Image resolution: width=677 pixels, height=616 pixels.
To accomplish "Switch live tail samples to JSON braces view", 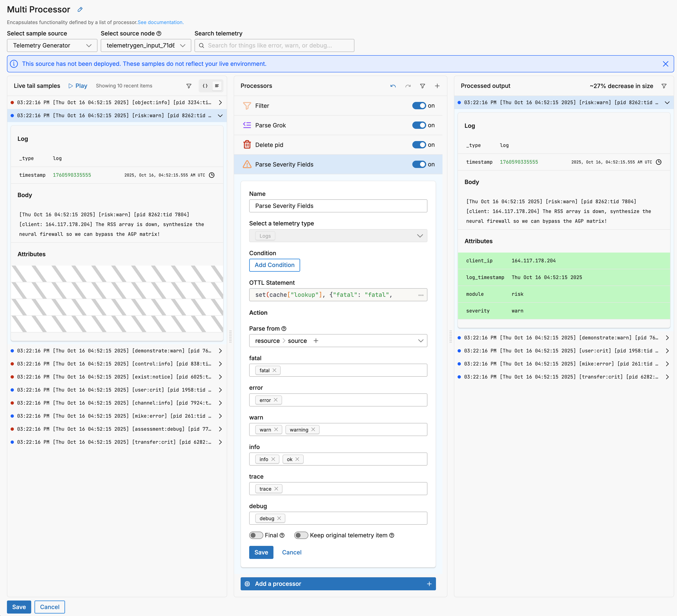I will 205,86.
